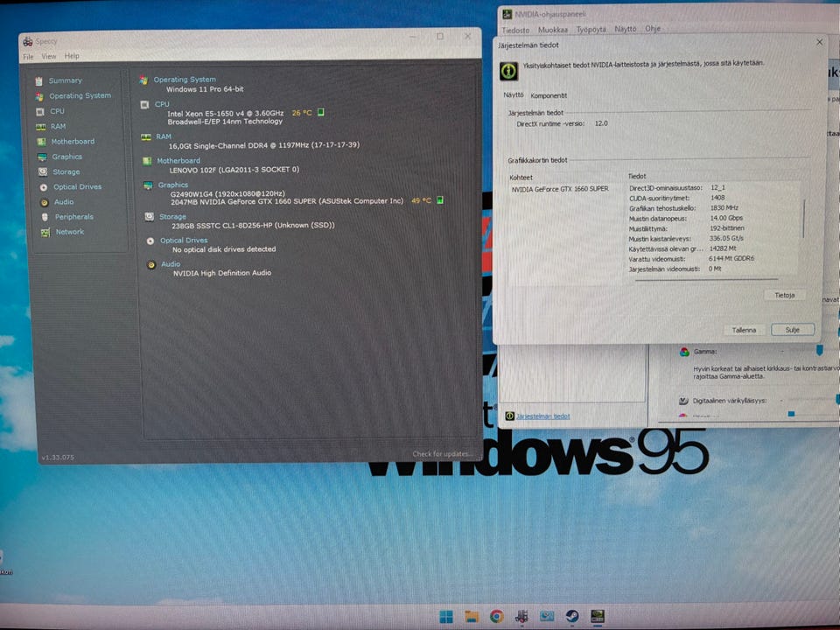This screenshot has height=630, width=840.
Task: Open the File menu in Speccy
Action: click(28, 57)
